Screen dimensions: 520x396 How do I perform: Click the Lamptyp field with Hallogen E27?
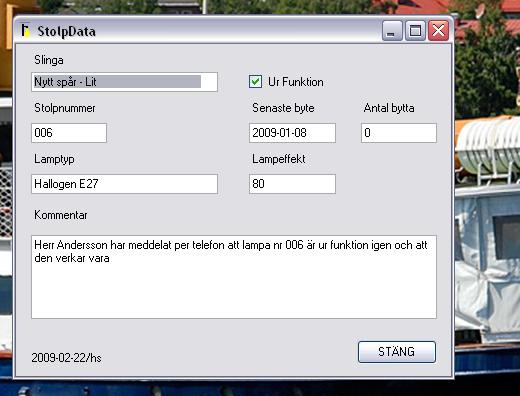tap(124, 184)
